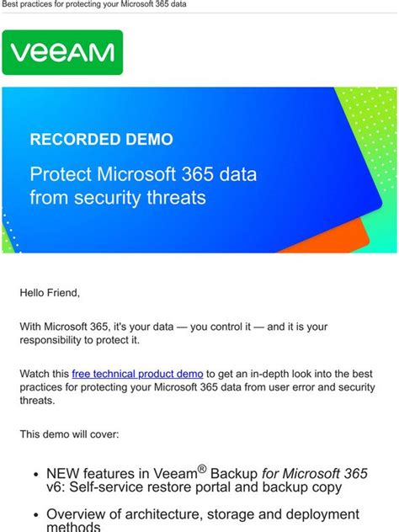Click the first bullet point marker
399x532 pixels.
(37, 474)
